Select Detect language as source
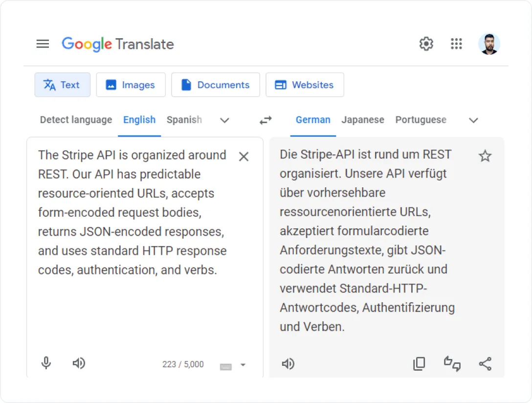This screenshot has width=532, height=403. (x=76, y=120)
